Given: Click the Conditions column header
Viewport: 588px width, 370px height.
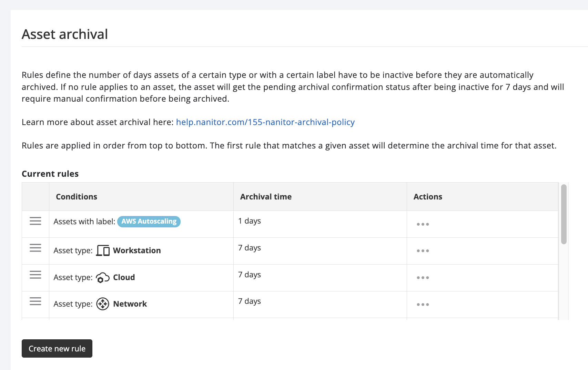Looking at the screenshot, I should point(77,197).
